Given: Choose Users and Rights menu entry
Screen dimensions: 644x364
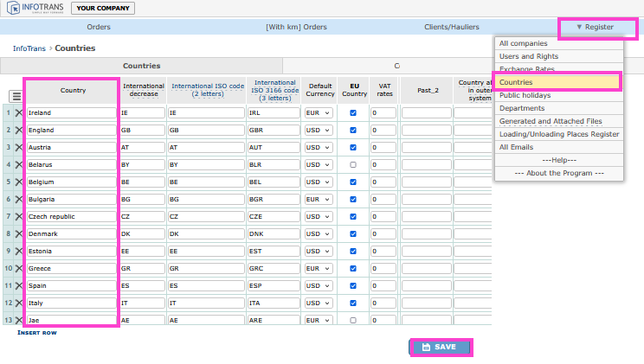Looking at the screenshot, I should point(559,56).
